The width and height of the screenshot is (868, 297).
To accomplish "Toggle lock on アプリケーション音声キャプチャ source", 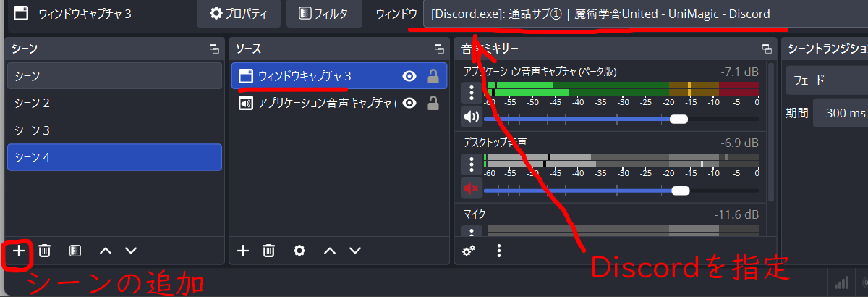I will pos(433,103).
